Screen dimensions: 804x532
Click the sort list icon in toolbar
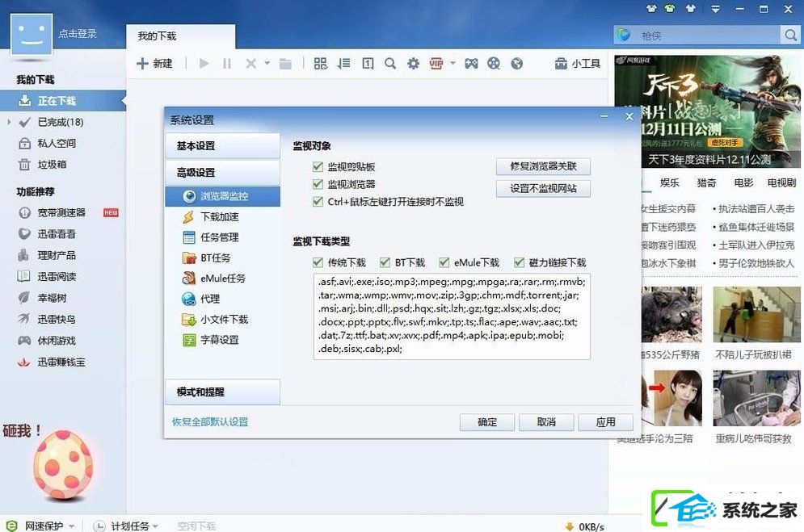[343, 64]
